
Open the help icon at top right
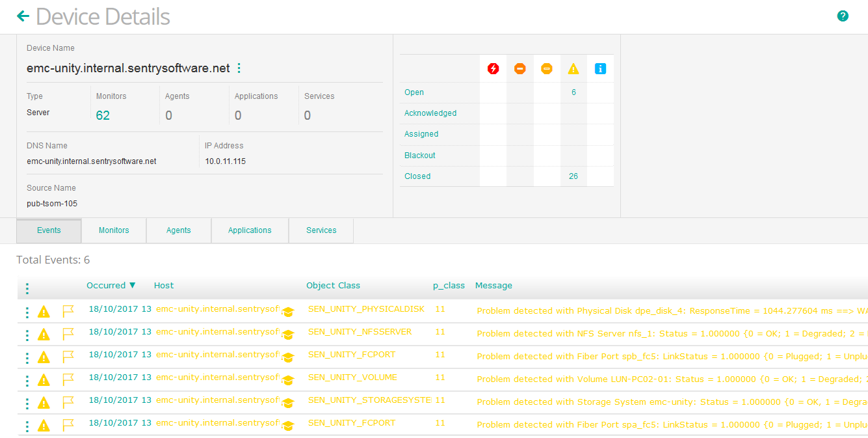tap(843, 15)
